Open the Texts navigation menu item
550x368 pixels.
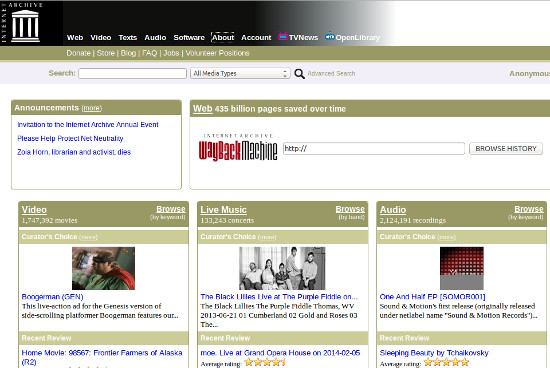[x=127, y=38]
